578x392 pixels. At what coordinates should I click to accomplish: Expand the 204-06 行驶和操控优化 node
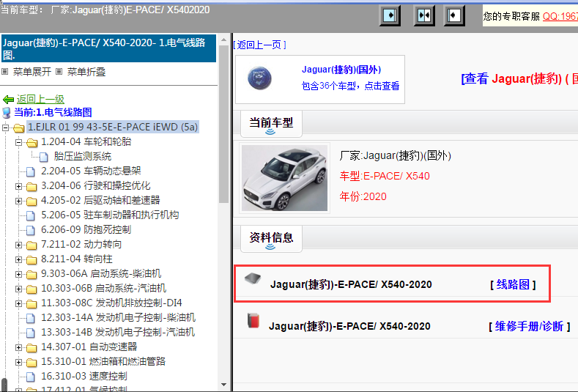pyautogui.click(x=18, y=186)
